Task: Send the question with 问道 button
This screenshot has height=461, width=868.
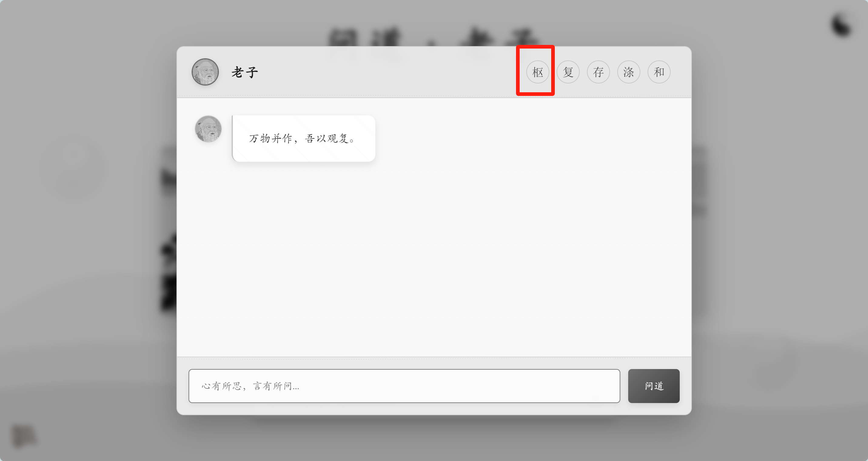Action: (654, 386)
